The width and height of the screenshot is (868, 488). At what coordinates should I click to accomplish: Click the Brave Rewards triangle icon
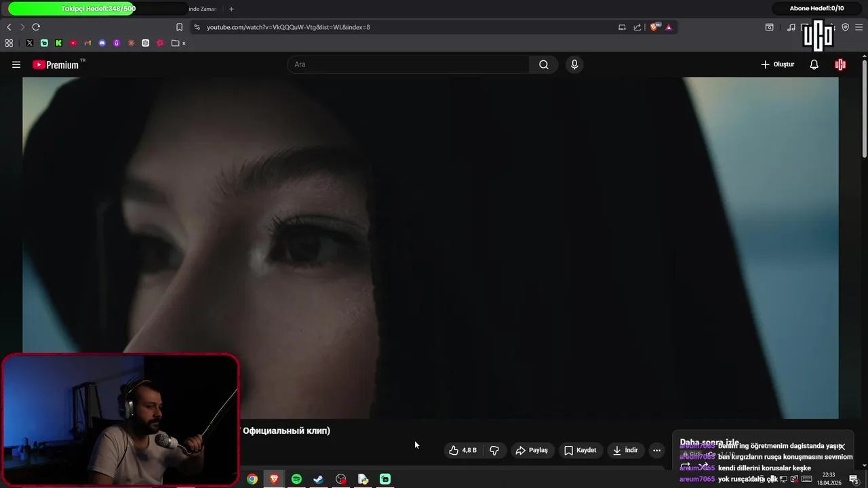coord(669,27)
